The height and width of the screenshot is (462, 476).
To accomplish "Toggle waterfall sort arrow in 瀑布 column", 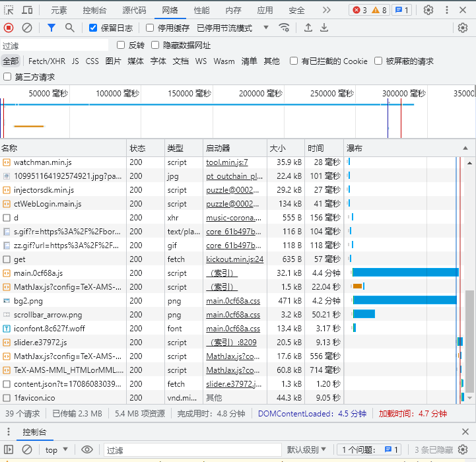I will [x=465, y=148].
